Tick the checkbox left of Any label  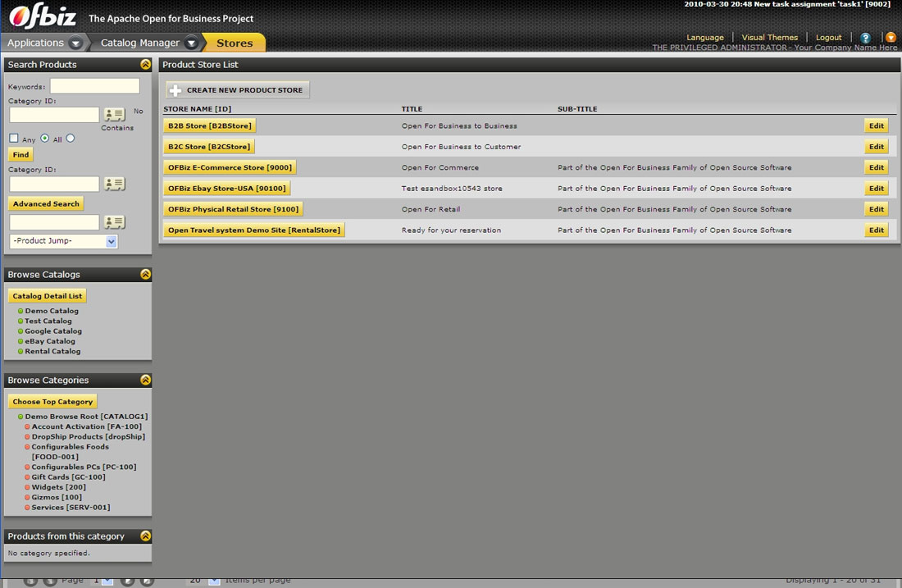click(x=14, y=138)
